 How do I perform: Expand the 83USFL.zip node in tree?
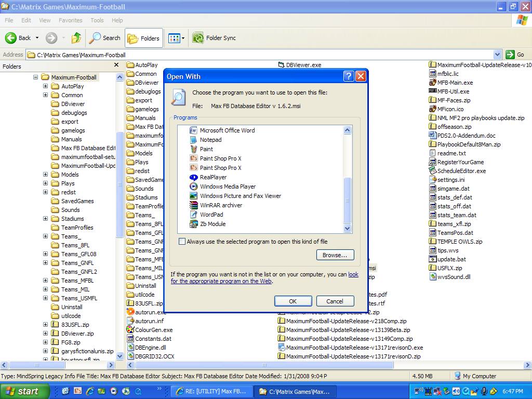coord(46,324)
